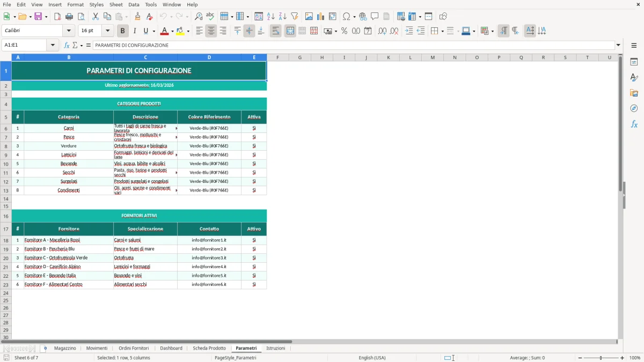
Task: Format as percent
Action: (344, 31)
